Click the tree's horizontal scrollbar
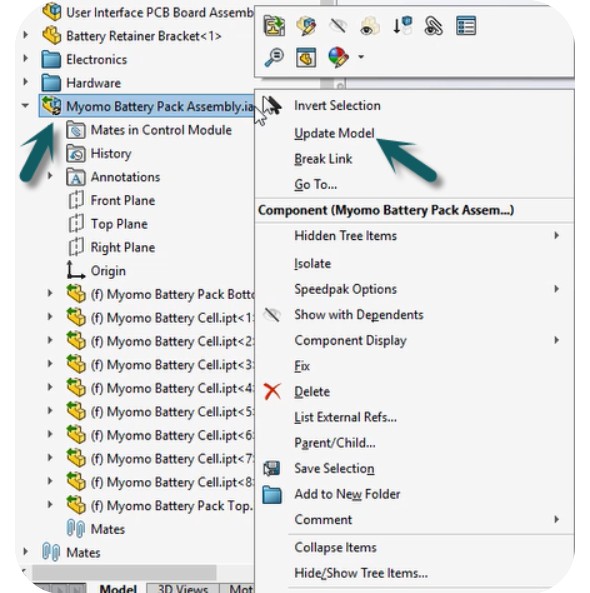590x593 pixels. [124, 572]
